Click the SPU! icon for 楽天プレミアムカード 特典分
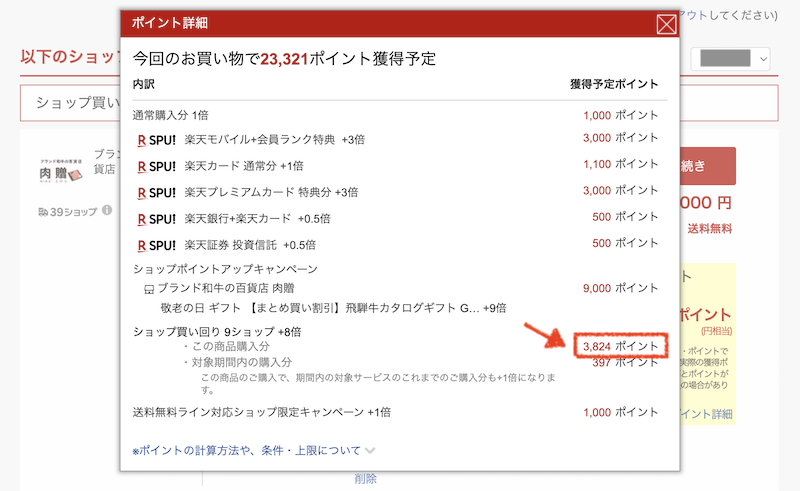800x491 pixels. (157, 193)
